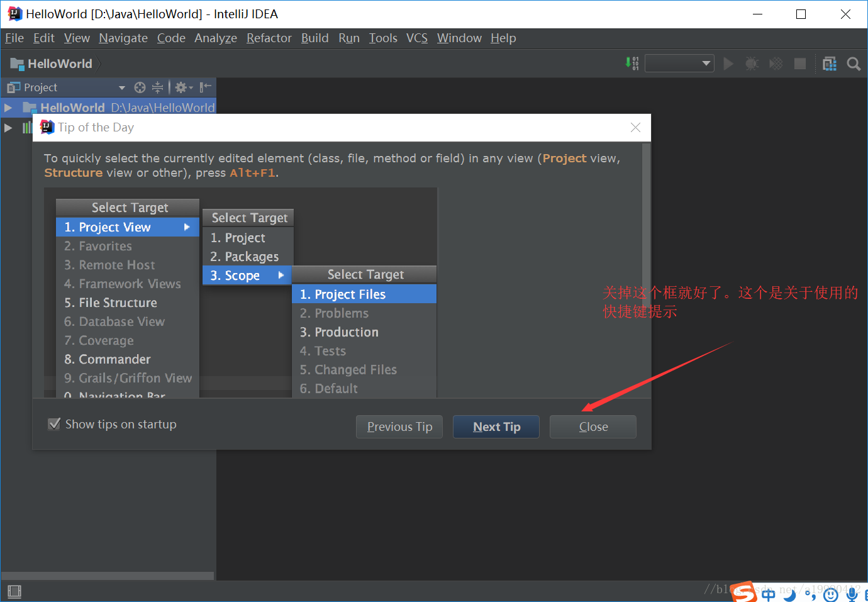Click the Previous Tip button

point(399,426)
